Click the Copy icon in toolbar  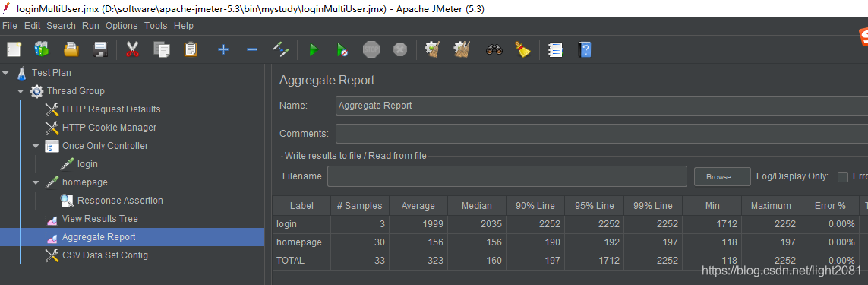(x=162, y=50)
